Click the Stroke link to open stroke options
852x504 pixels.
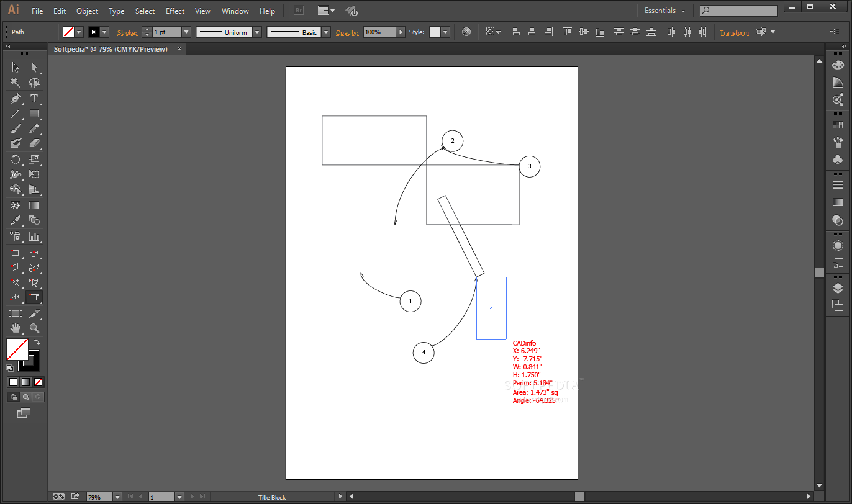click(127, 32)
